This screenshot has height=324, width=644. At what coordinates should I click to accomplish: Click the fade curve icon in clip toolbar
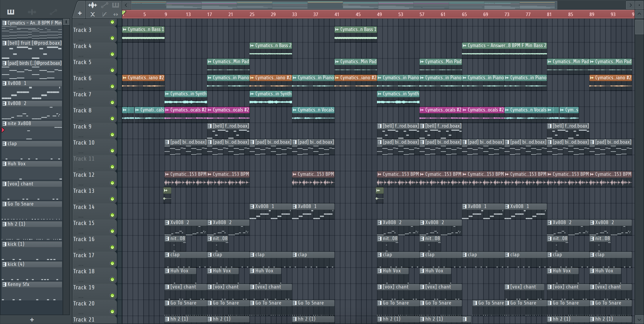pyautogui.click(x=104, y=14)
